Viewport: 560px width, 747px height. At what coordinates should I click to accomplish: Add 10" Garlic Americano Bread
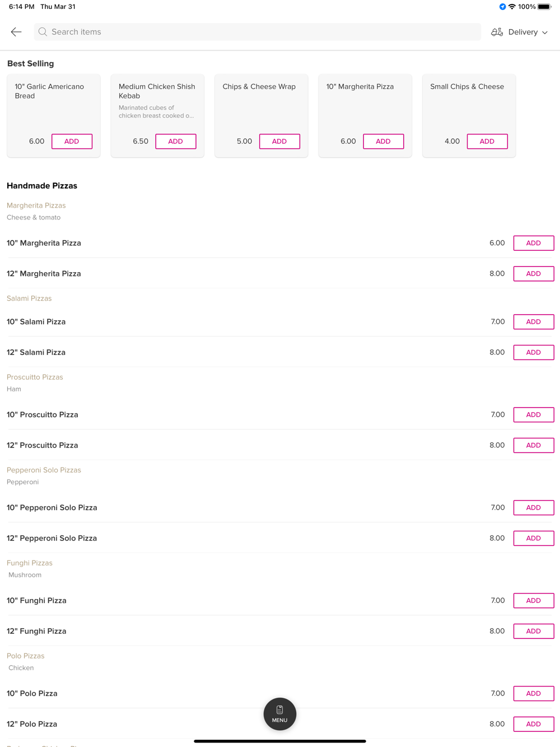pyautogui.click(x=72, y=141)
